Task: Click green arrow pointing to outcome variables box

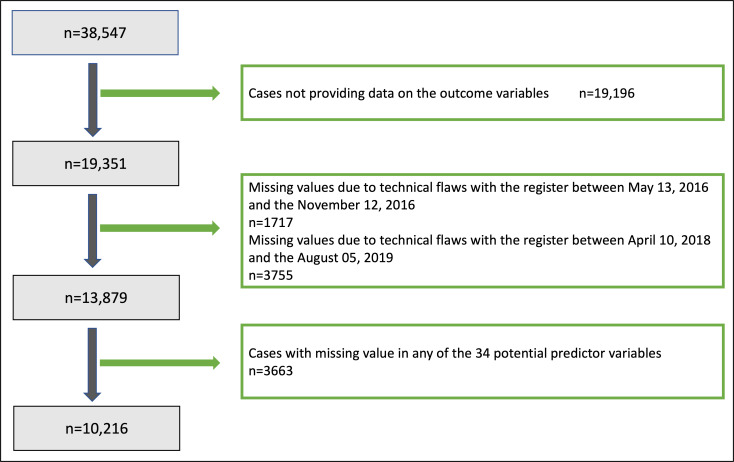Action: pos(160,94)
